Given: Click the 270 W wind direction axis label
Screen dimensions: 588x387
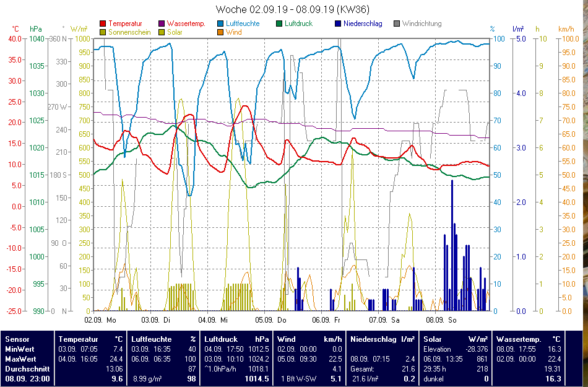Looking at the screenshot, I should point(57,107).
